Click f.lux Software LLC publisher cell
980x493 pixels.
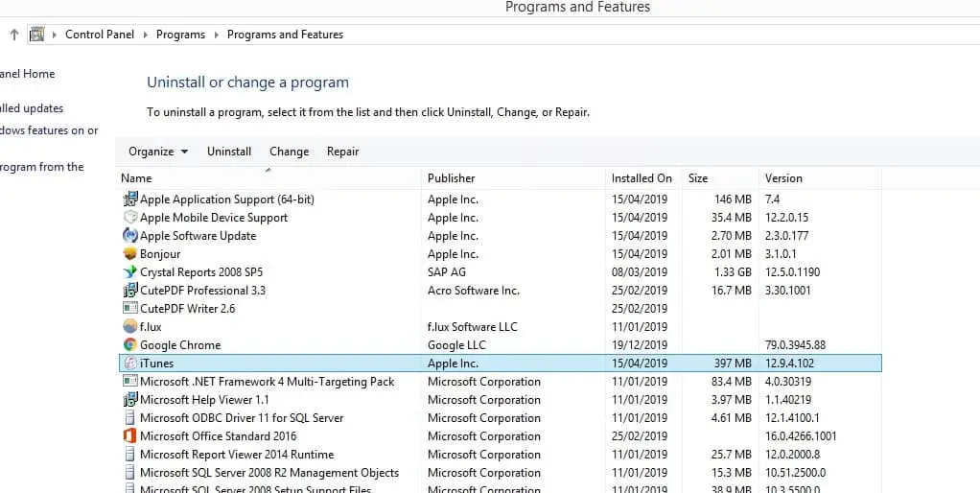[x=473, y=326]
